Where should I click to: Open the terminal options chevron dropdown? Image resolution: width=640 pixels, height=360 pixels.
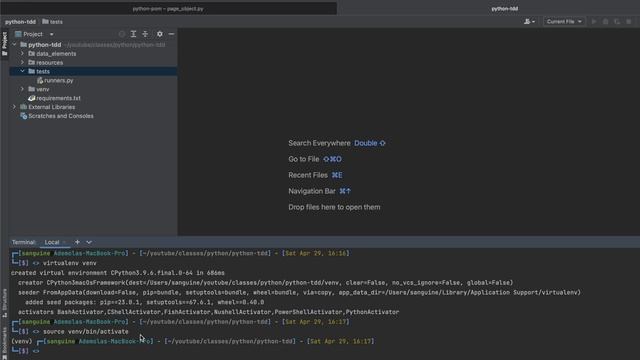click(x=89, y=242)
